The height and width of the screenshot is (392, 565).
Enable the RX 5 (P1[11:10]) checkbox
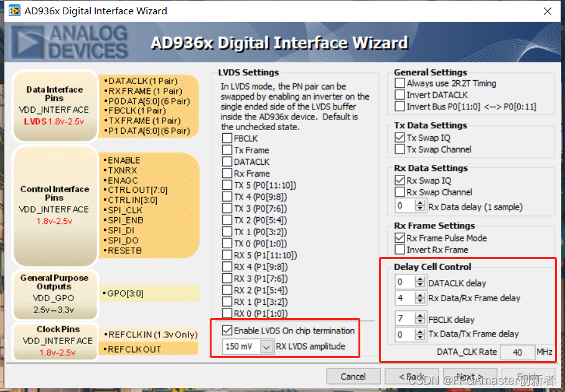tap(227, 255)
